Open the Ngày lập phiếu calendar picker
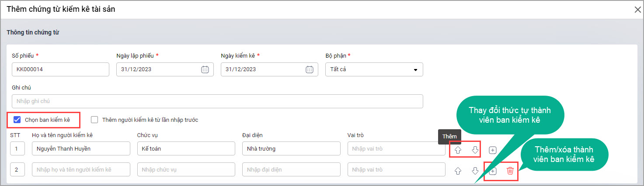Viewport: 644px width, 186px height. tap(205, 69)
